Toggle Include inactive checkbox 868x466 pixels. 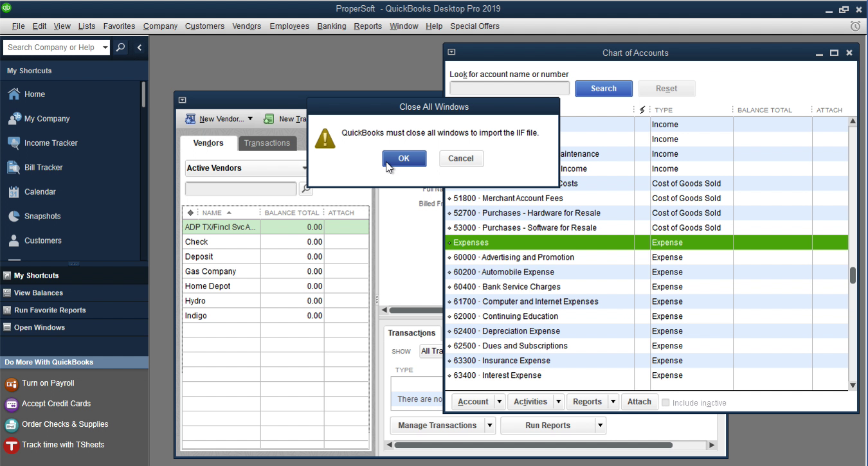point(665,403)
